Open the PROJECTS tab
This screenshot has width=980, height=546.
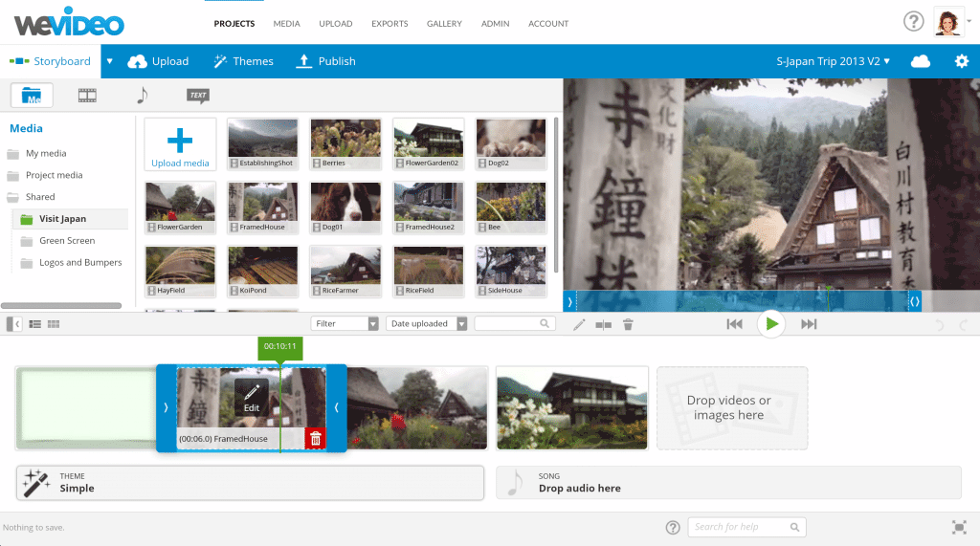pyautogui.click(x=234, y=24)
